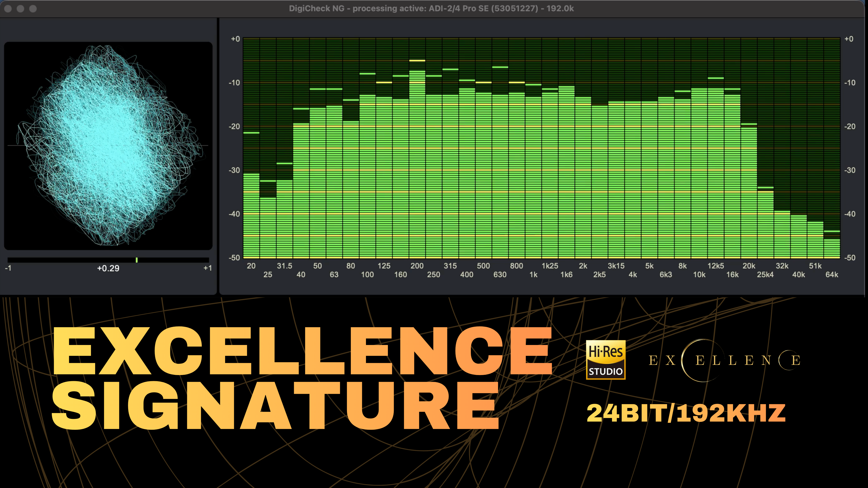Click the Excellence brand logo with crescents
The image size is (868, 488).
(x=724, y=360)
